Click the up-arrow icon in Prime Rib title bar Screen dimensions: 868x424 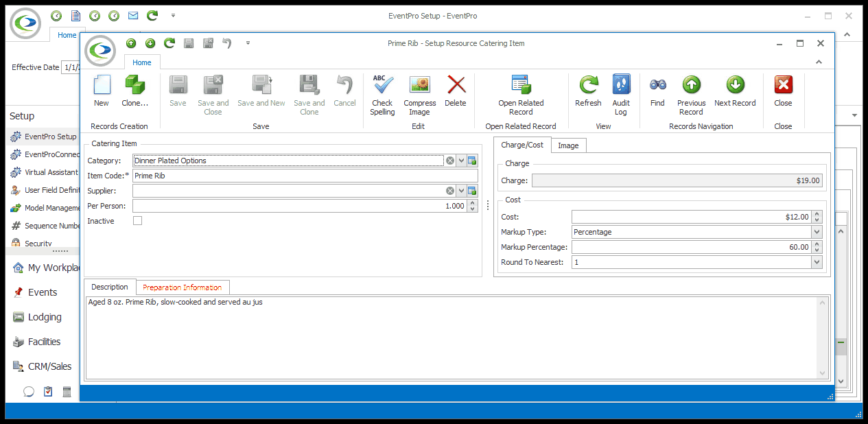[x=131, y=43]
